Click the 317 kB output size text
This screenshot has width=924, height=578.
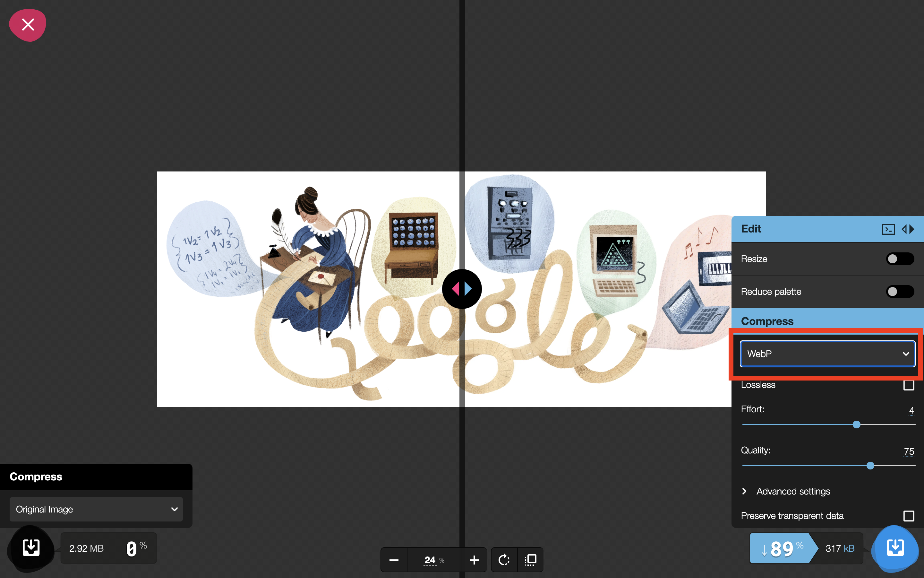[840, 548]
